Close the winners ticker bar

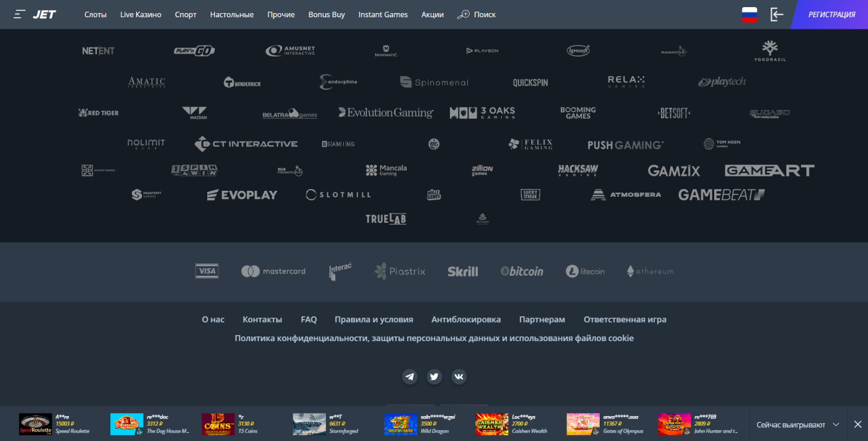click(x=857, y=424)
